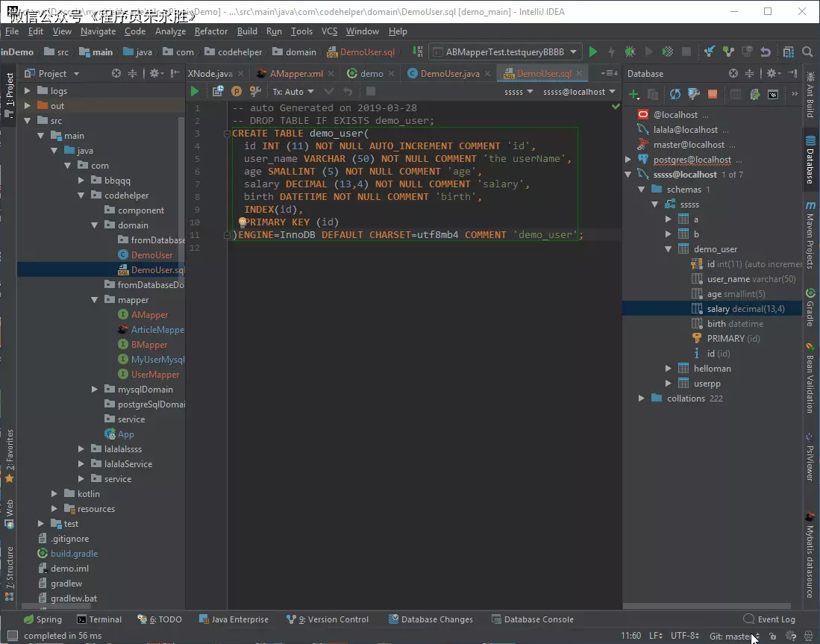Viewport: 820px width, 644px height.
Task: Click the Commit Changes green checkmark icon
Action: [x=726, y=53]
